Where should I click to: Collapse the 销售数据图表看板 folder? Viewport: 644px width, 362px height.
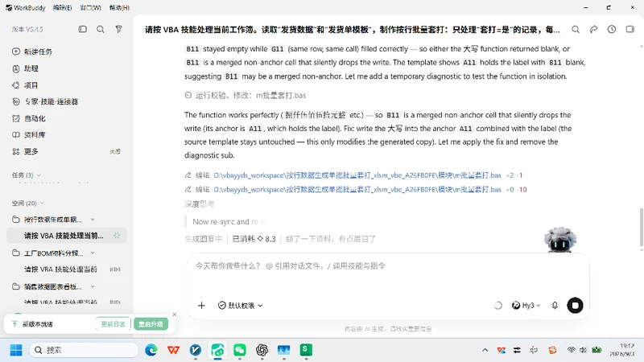(x=93, y=286)
